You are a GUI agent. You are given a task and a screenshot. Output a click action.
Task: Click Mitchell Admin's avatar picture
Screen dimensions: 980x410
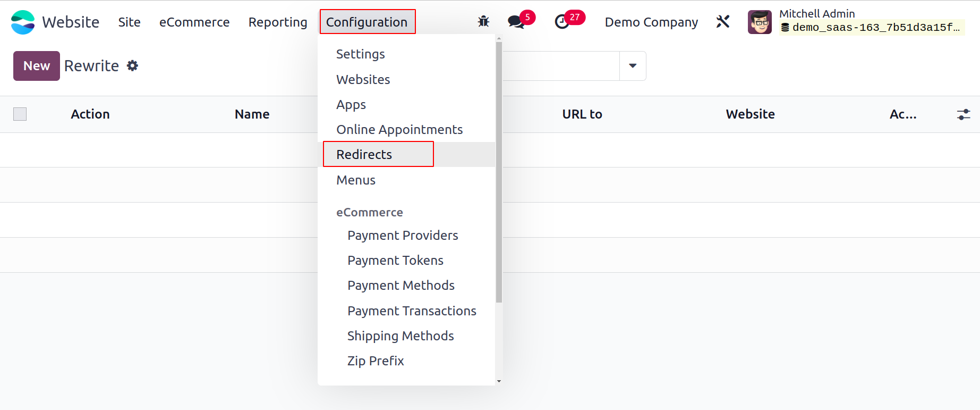pos(760,22)
